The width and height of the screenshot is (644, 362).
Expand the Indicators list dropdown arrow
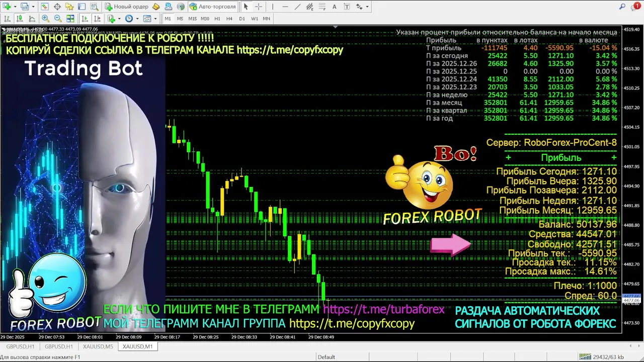[x=119, y=19]
